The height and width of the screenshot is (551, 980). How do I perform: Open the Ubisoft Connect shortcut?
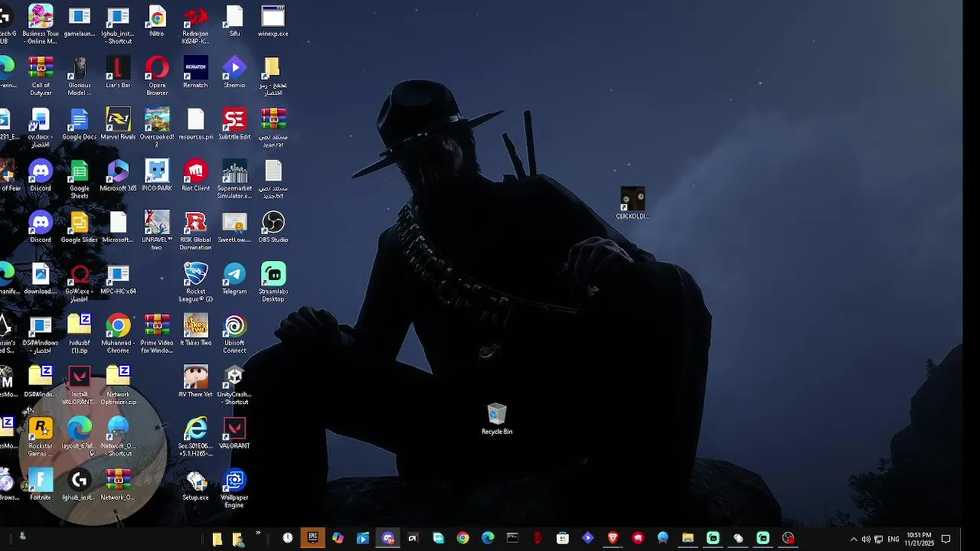click(x=234, y=334)
